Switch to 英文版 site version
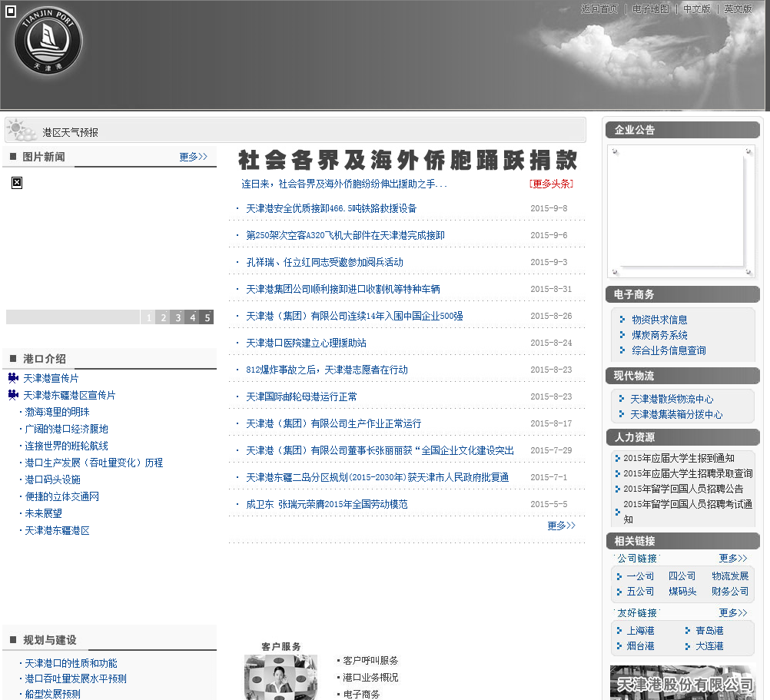770x700 pixels. click(x=738, y=8)
